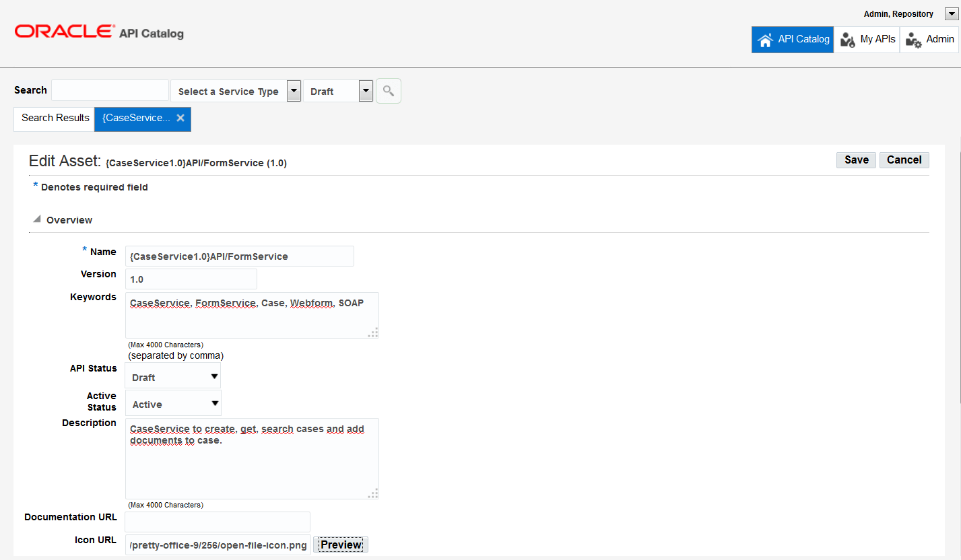Cancel editing the asset
Screen dimensions: 961x560
904,160
